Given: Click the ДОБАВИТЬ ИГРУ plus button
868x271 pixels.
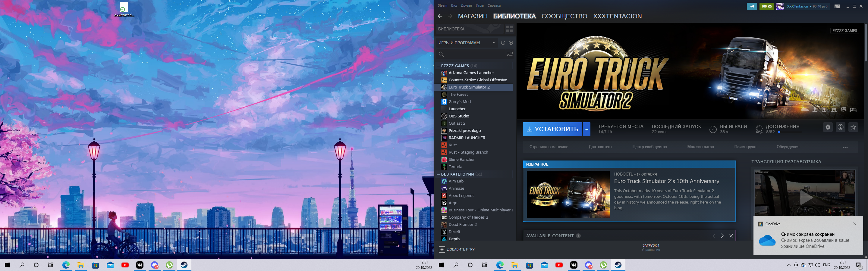Looking at the screenshot, I should (x=442, y=249).
